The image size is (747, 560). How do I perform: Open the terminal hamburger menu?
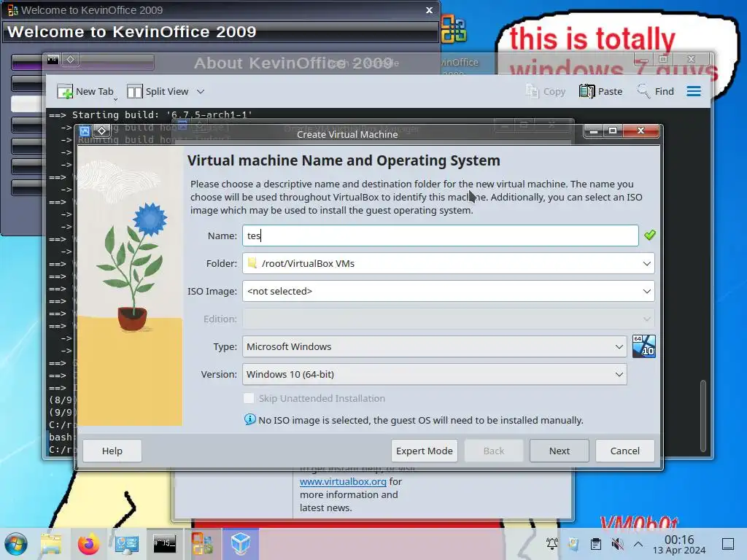(694, 91)
